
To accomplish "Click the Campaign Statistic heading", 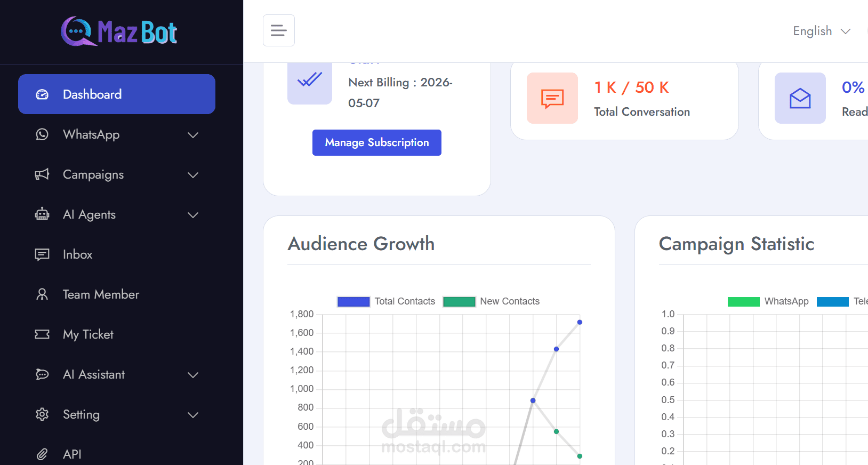I will click(x=737, y=244).
